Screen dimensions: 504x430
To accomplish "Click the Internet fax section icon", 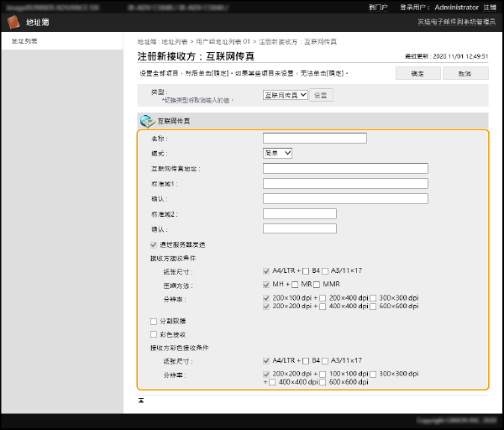I will pyautogui.click(x=147, y=121).
